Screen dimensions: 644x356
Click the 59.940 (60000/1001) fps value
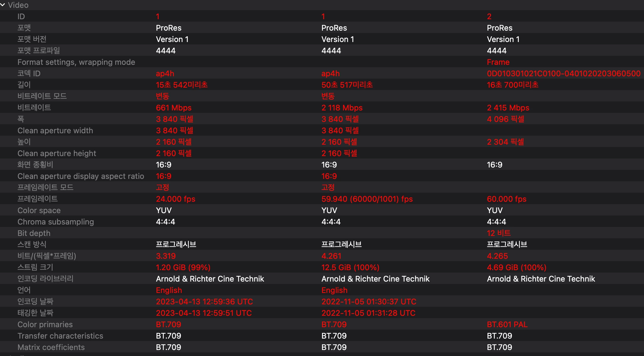(x=367, y=199)
